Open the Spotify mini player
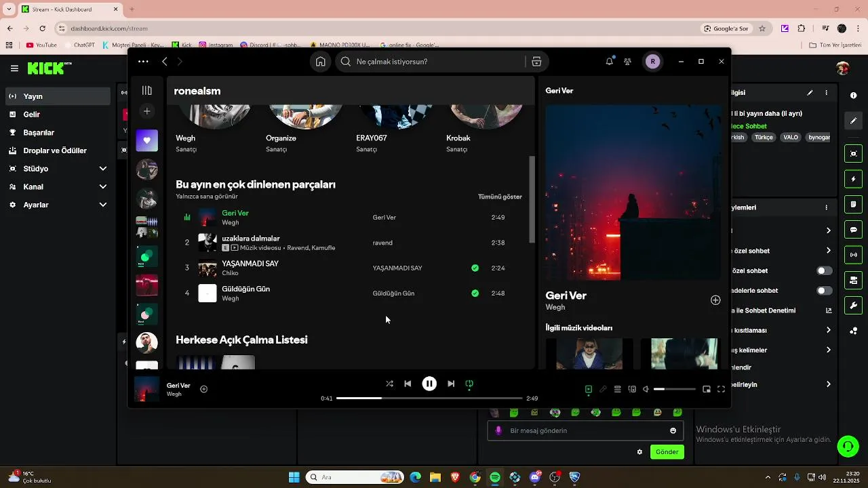The image size is (868, 488). click(x=707, y=389)
